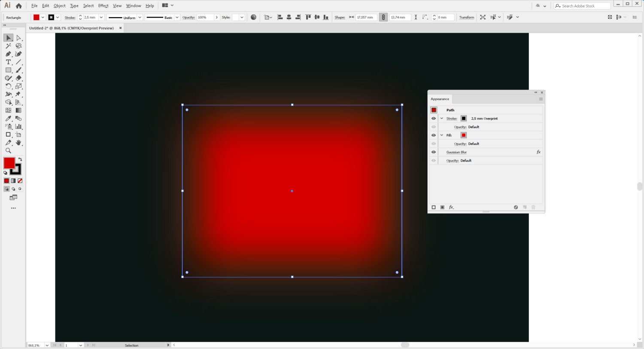Toggle visibility of the Fill attribute
The height and width of the screenshot is (349, 644).
point(434,135)
